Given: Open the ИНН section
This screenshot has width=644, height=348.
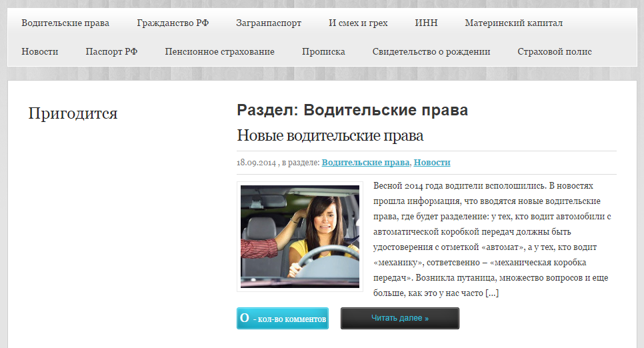Looking at the screenshot, I should 426,23.
